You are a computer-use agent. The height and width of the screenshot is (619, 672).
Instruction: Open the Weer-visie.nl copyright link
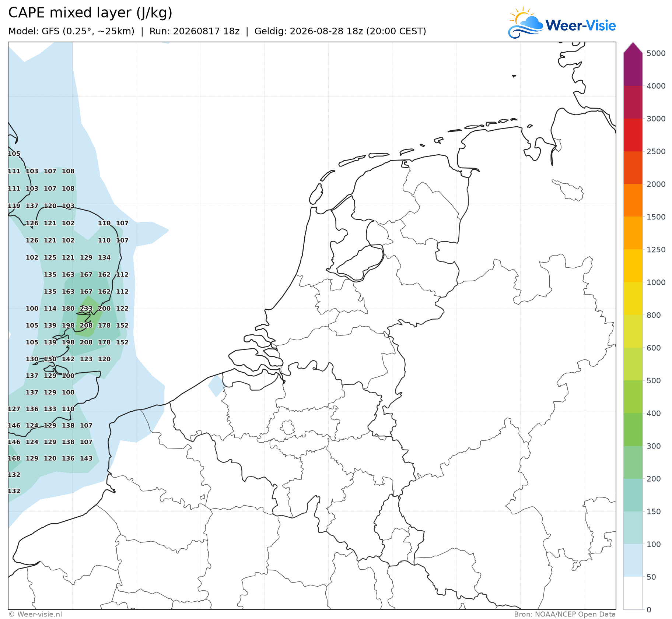coord(35,614)
